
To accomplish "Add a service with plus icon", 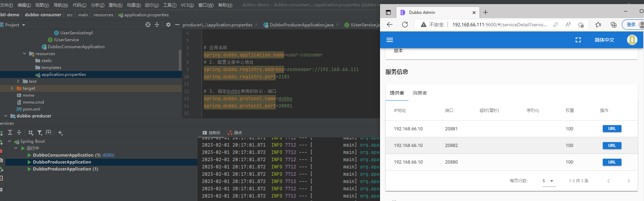I will (x=60, y=132).
